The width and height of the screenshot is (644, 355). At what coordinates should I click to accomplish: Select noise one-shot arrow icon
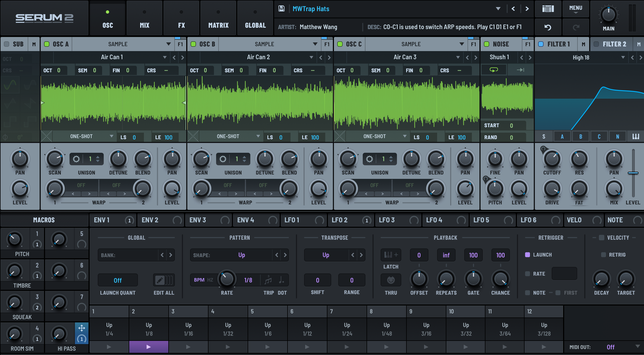point(520,70)
